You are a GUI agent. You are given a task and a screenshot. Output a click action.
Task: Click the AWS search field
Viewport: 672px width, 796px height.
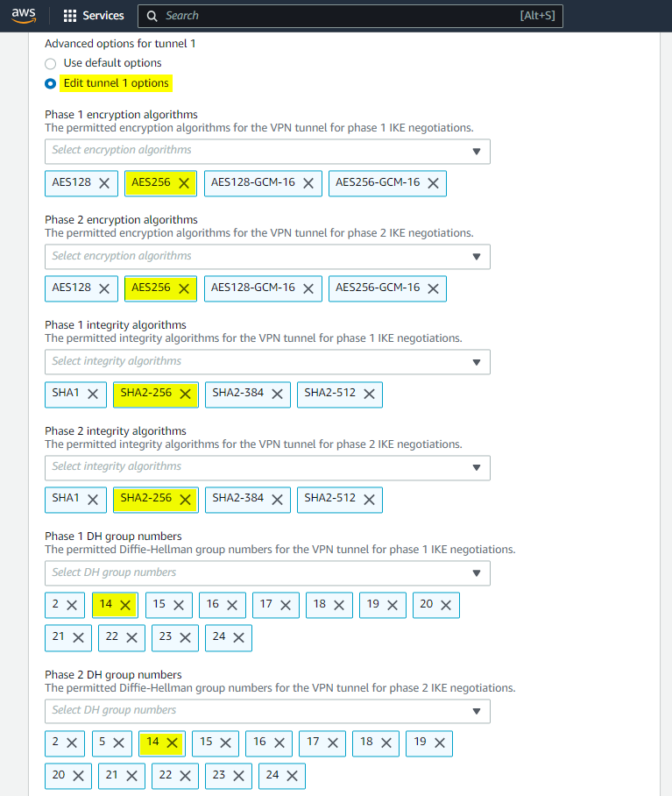[x=350, y=16]
